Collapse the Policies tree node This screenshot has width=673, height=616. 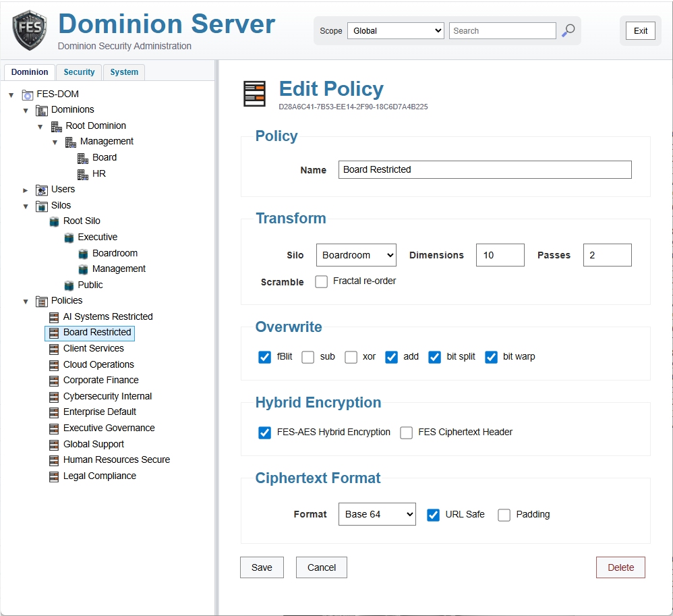click(26, 302)
